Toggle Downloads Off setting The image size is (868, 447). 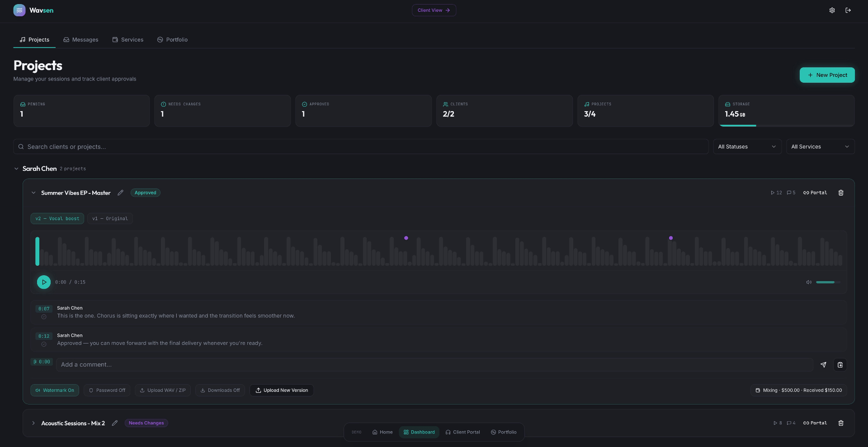tap(220, 390)
